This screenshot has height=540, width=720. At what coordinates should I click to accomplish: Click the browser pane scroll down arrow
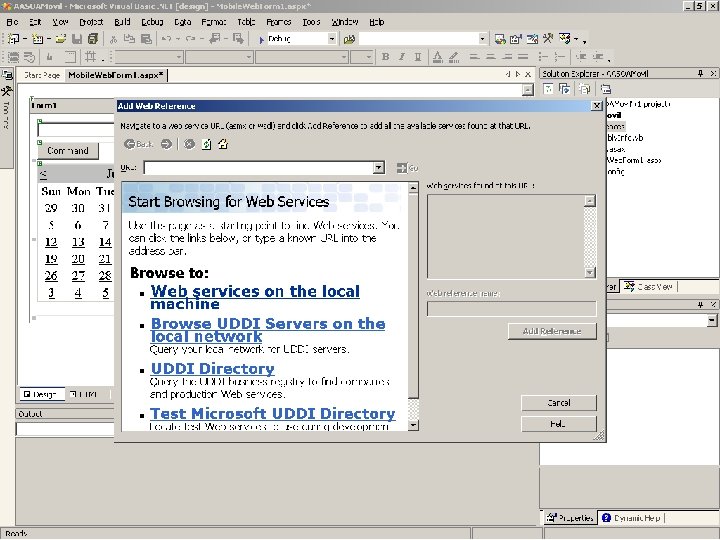click(x=413, y=425)
